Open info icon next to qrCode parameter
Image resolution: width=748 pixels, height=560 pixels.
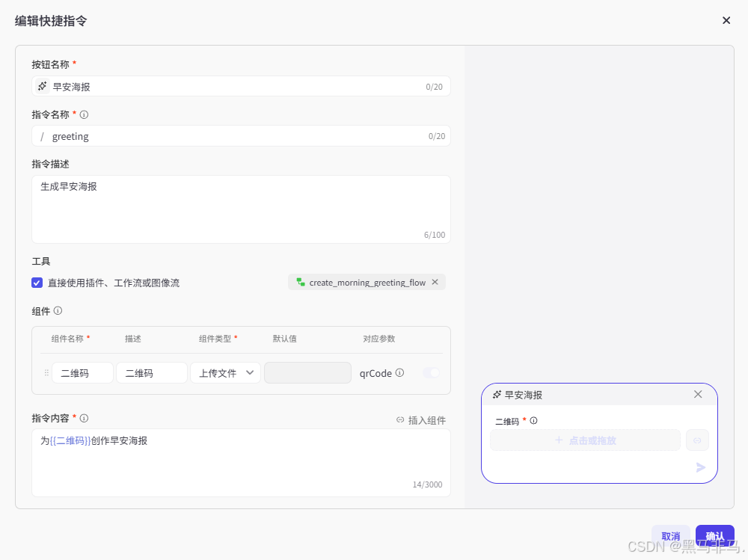(x=399, y=372)
